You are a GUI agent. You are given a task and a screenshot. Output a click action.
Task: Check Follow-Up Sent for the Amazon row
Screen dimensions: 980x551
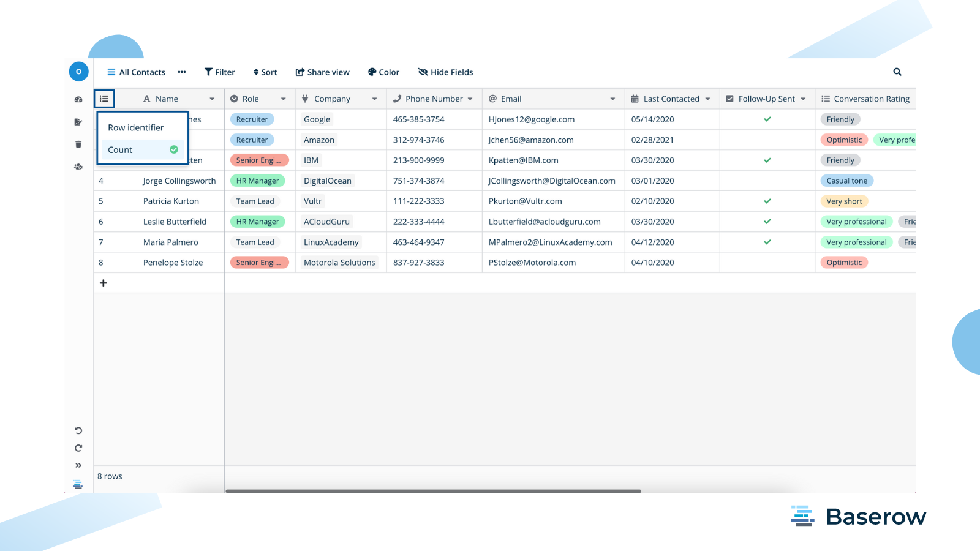(767, 140)
